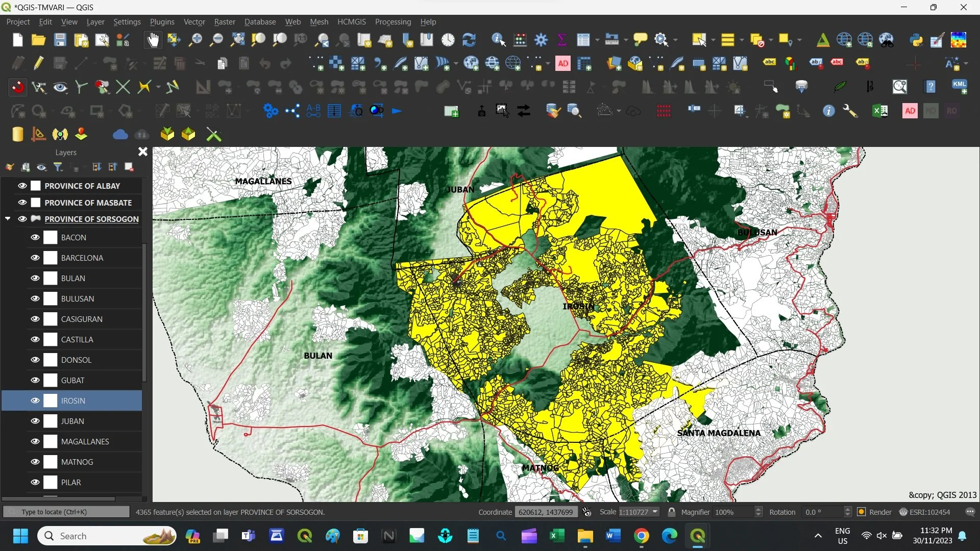Image resolution: width=980 pixels, height=551 pixels.
Task: Click the Refresh map icon
Action: (x=469, y=40)
